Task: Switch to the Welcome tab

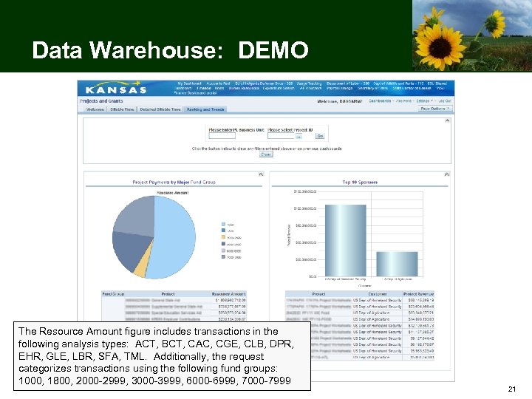Action: (95, 109)
